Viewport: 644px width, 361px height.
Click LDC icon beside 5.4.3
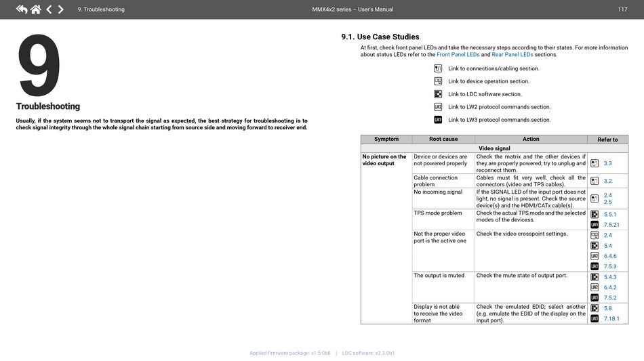pyautogui.click(x=595, y=277)
